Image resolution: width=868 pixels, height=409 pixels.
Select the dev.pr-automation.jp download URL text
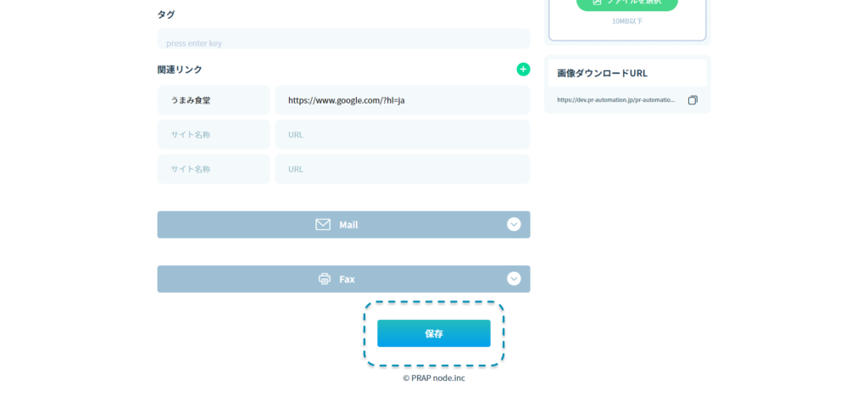616,100
